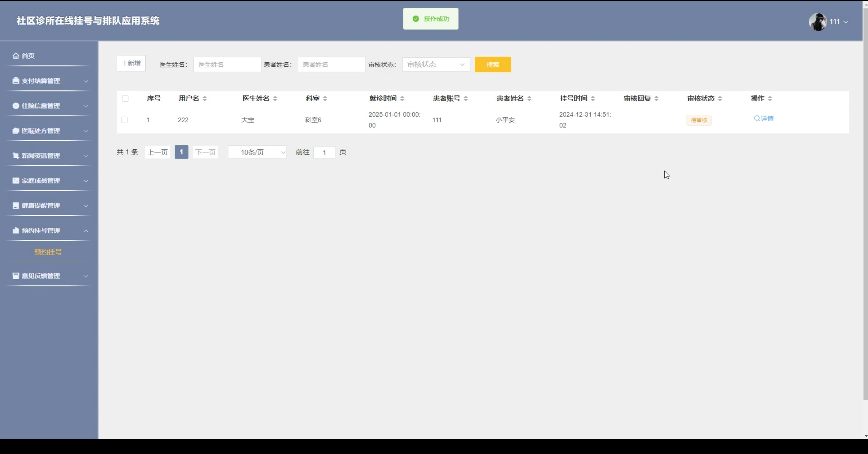The width and height of the screenshot is (868, 454).
Task: Expand the user 111 account dropdown arrow
Action: tap(846, 22)
